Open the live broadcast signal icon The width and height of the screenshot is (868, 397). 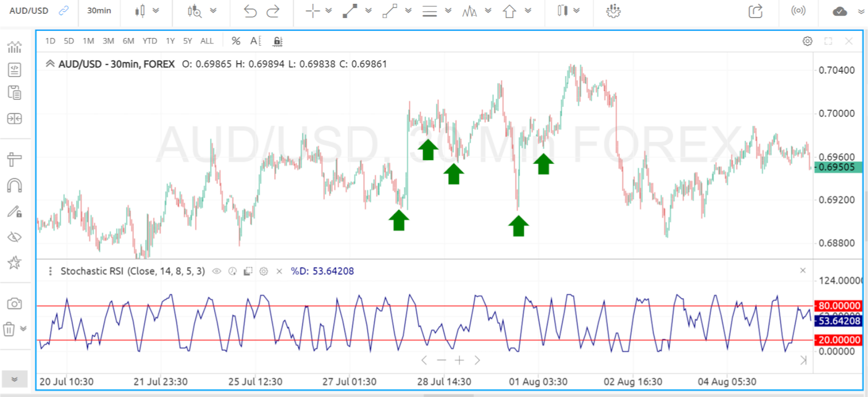(x=798, y=11)
